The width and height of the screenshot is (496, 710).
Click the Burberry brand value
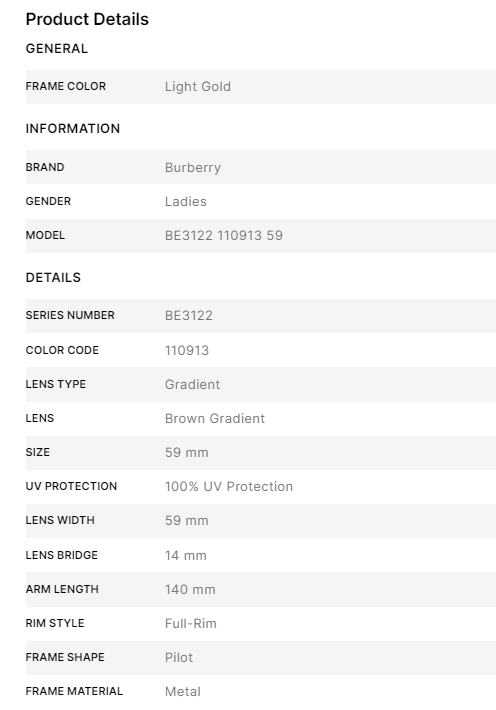pos(193,168)
